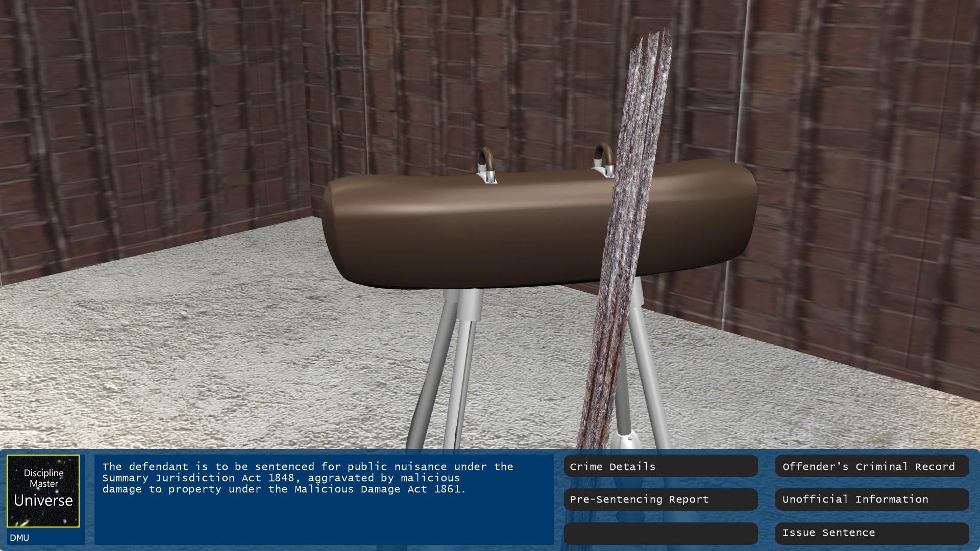Click the DMU label under the logo
This screenshot has height=551, width=980.
[19, 538]
